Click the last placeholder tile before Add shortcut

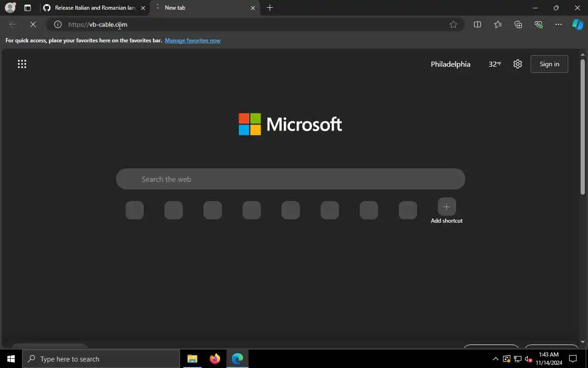408,210
